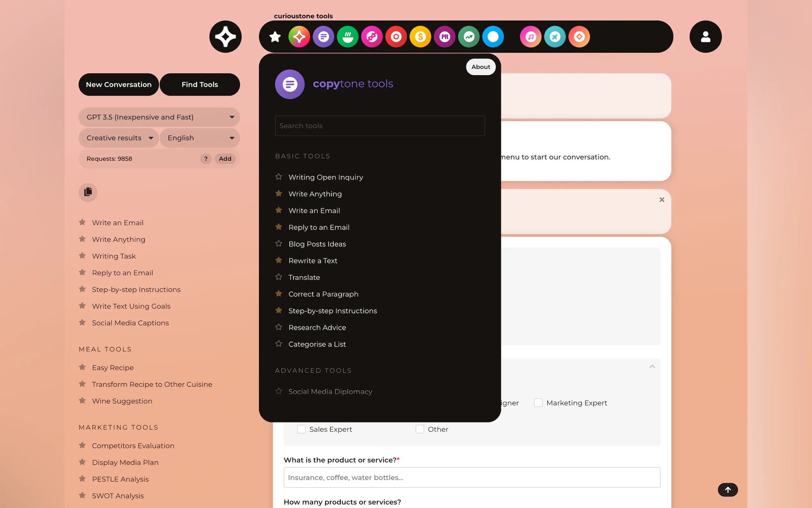
Task: Open the English language dropdown
Action: click(200, 138)
